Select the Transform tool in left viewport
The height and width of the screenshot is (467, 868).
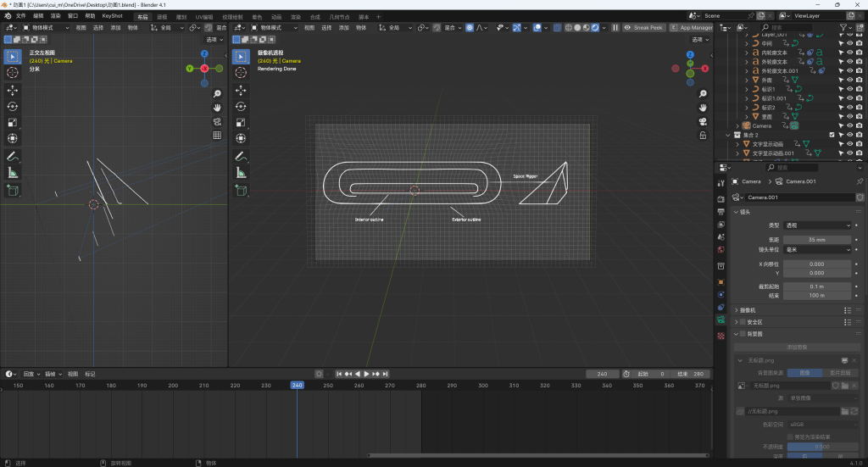pyautogui.click(x=13, y=138)
